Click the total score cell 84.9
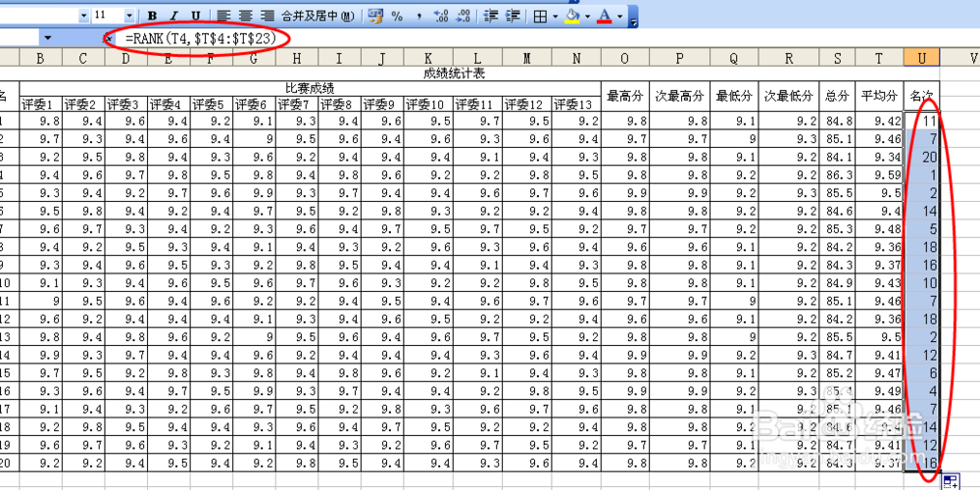Screen dimensions: 980x490 pyautogui.click(x=837, y=283)
